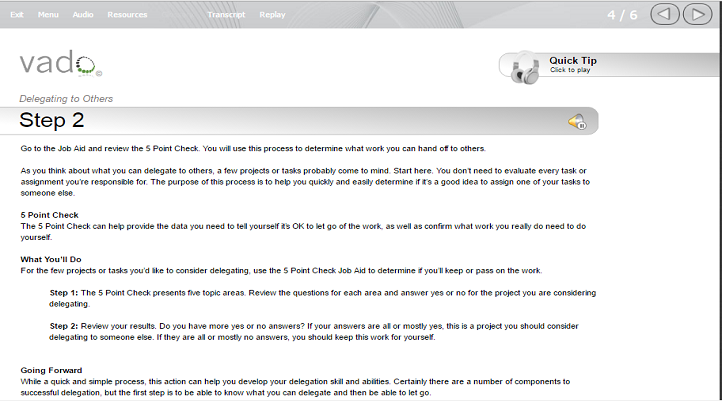Viewport: 722px width, 405px height.
Task: Click the Step 2 heading title
Action: coord(52,120)
